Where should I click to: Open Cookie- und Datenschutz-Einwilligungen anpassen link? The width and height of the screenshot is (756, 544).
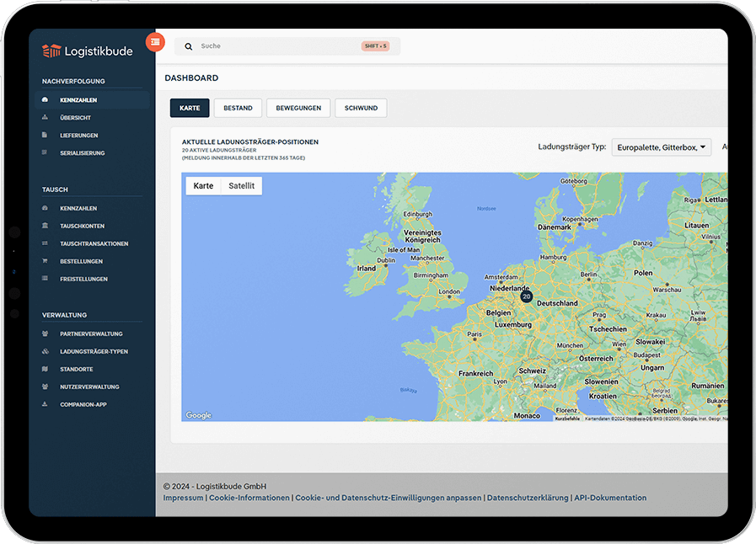pyautogui.click(x=389, y=498)
